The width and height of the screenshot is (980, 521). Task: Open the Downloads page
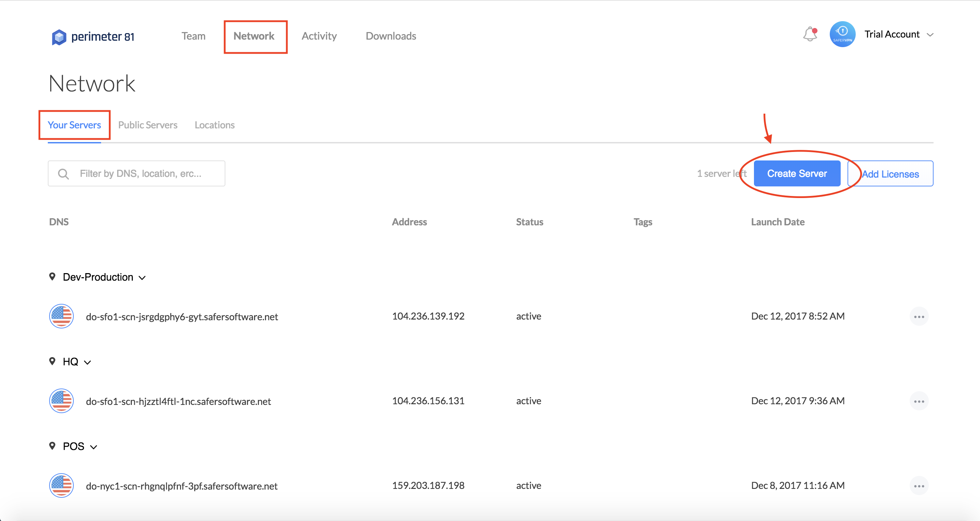[x=391, y=36]
